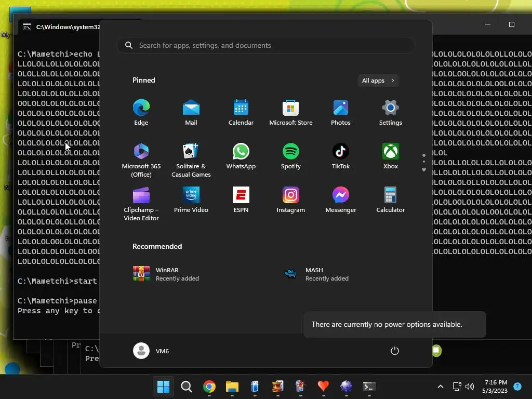Launch WhatsApp from Start menu
The image size is (532, 399).
click(x=241, y=156)
